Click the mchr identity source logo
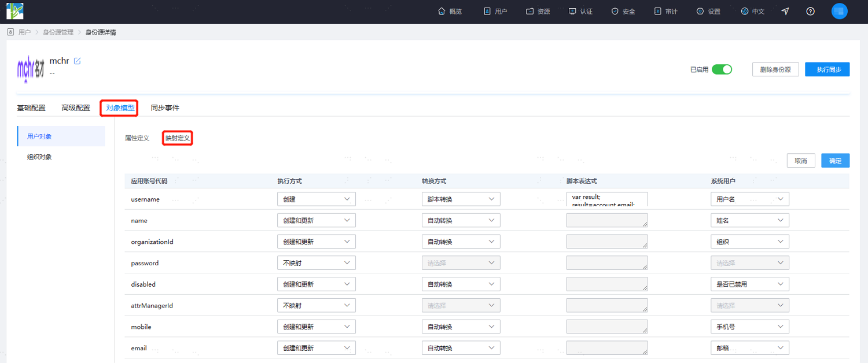The height and width of the screenshot is (363, 868). (31, 68)
